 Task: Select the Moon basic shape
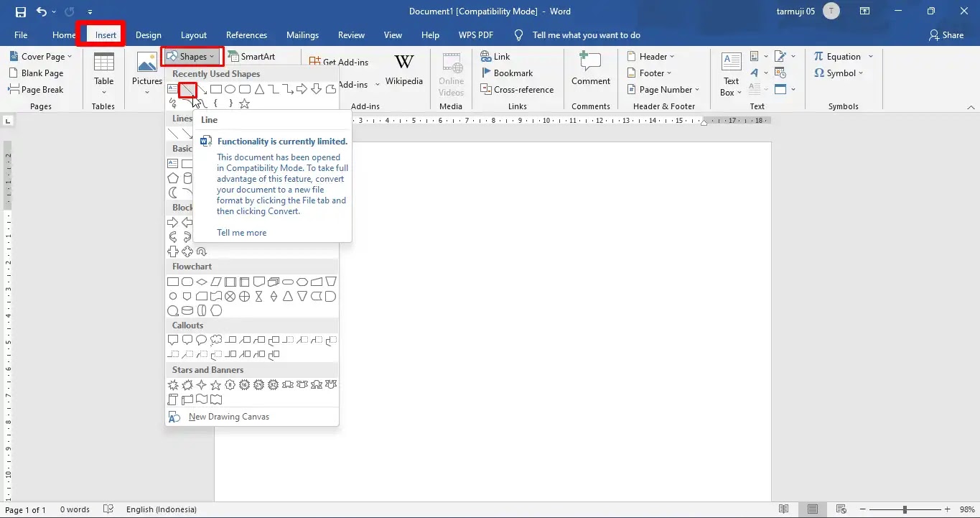click(x=172, y=193)
